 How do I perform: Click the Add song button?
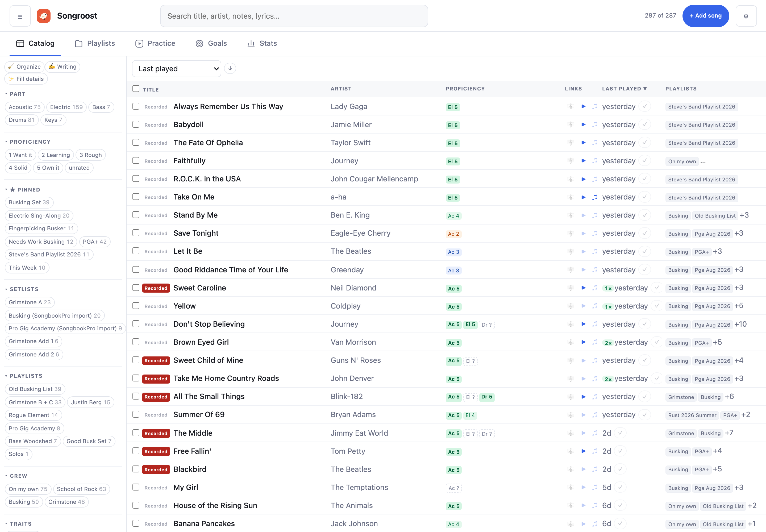tap(706, 16)
